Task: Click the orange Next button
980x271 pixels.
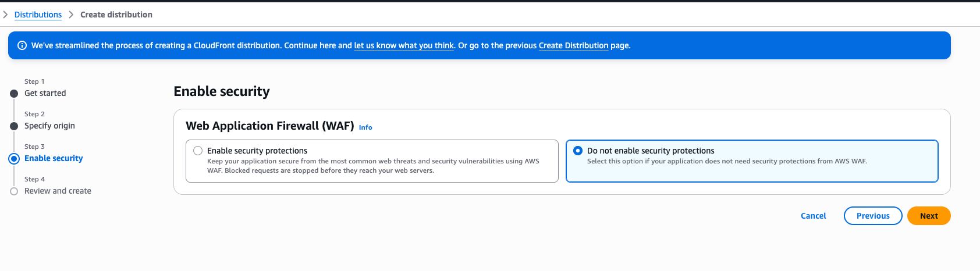Action: (x=928, y=216)
